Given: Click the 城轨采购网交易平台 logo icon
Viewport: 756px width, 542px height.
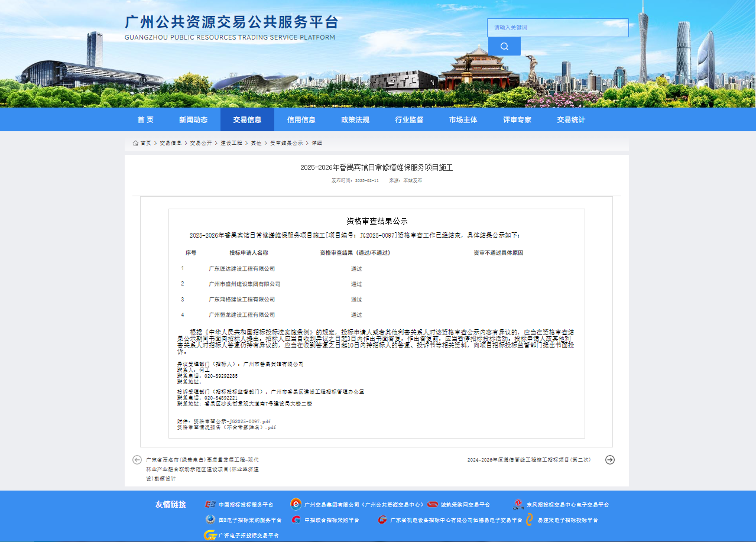Looking at the screenshot, I should pyautogui.click(x=433, y=505).
